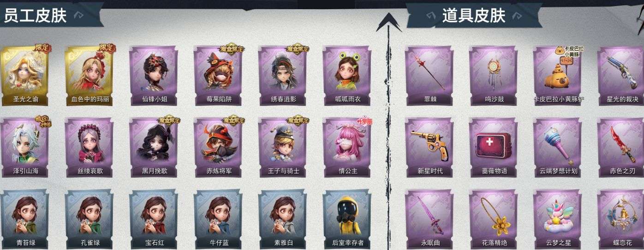Switch to the 道具皮肤 header tab
The height and width of the screenshot is (250, 644).
pyautogui.click(x=474, y=15)
